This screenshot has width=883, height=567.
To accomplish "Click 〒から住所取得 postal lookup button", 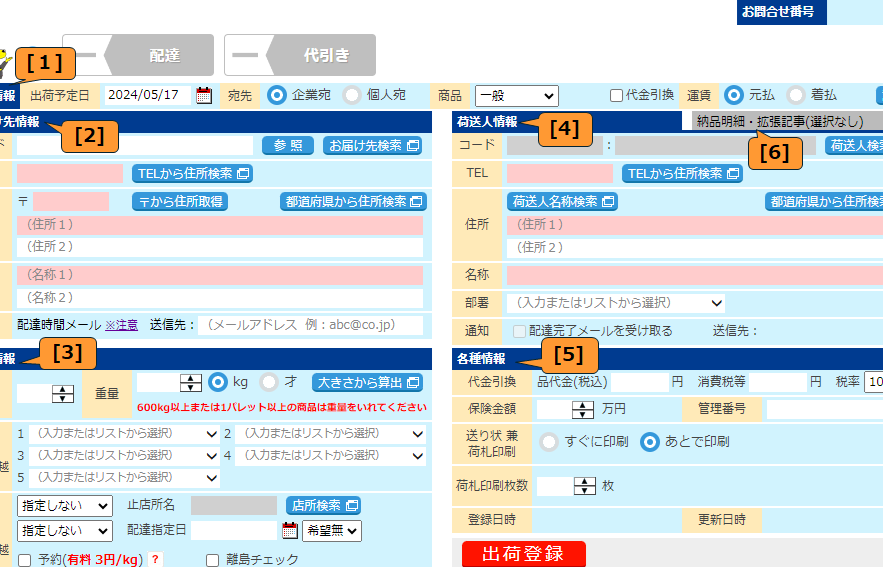I will tap(180, 201).
